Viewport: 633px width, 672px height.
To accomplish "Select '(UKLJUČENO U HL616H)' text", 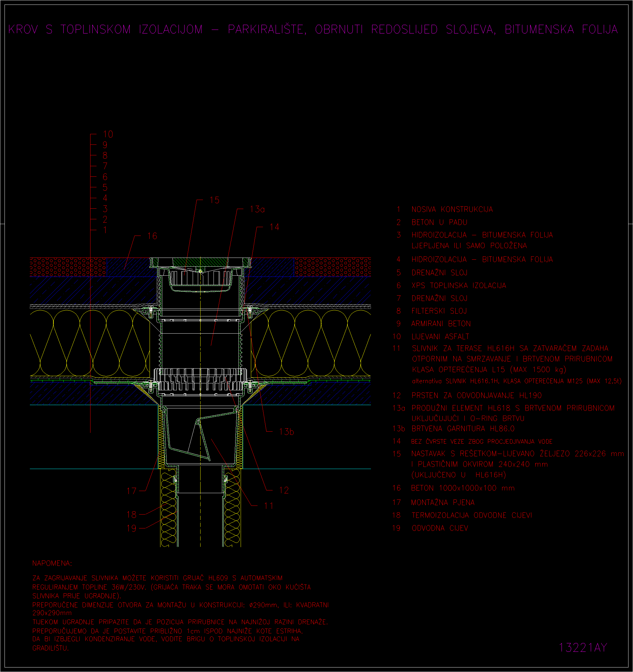I will click(x=459, y=475).
